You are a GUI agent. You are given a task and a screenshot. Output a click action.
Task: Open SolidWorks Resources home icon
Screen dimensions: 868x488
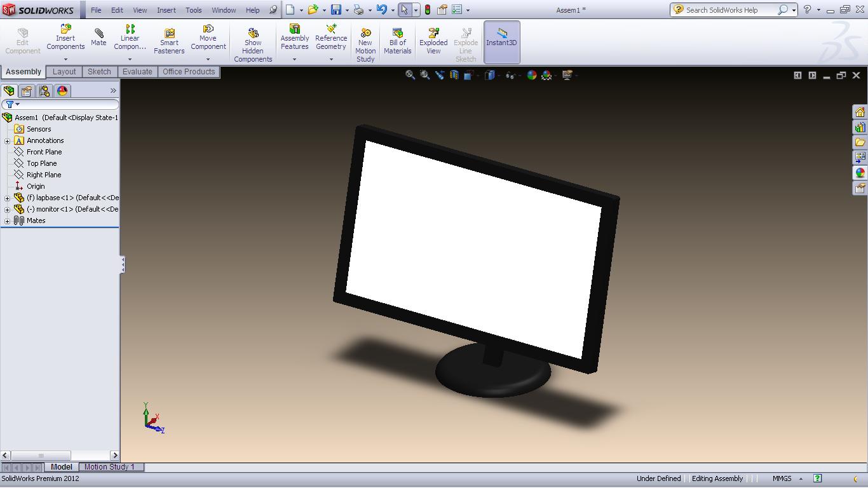click(860, 112)
